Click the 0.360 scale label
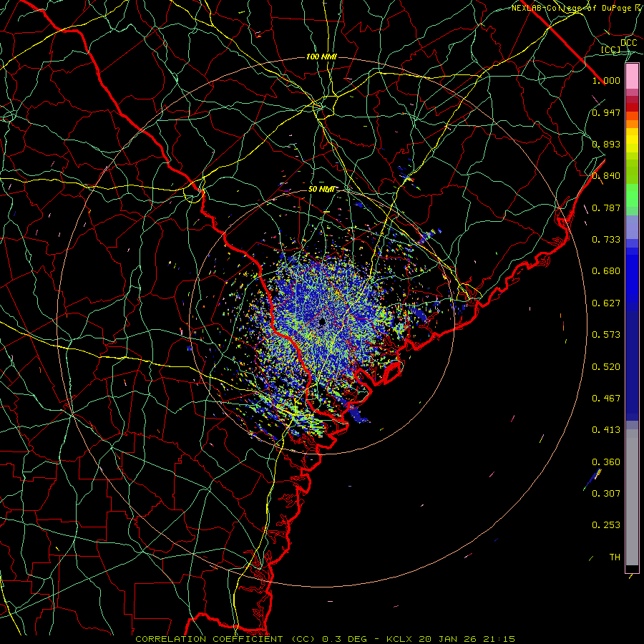 (606, 462)
